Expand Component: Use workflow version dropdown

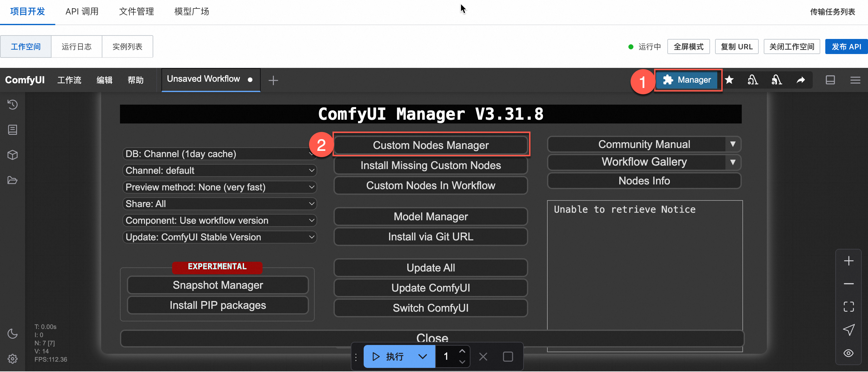(x=220, y=220)
